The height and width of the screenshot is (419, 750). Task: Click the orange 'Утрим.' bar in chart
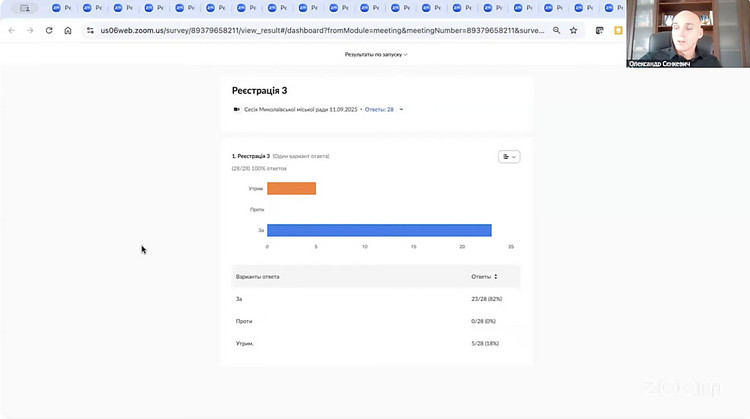tap(291, 188)
